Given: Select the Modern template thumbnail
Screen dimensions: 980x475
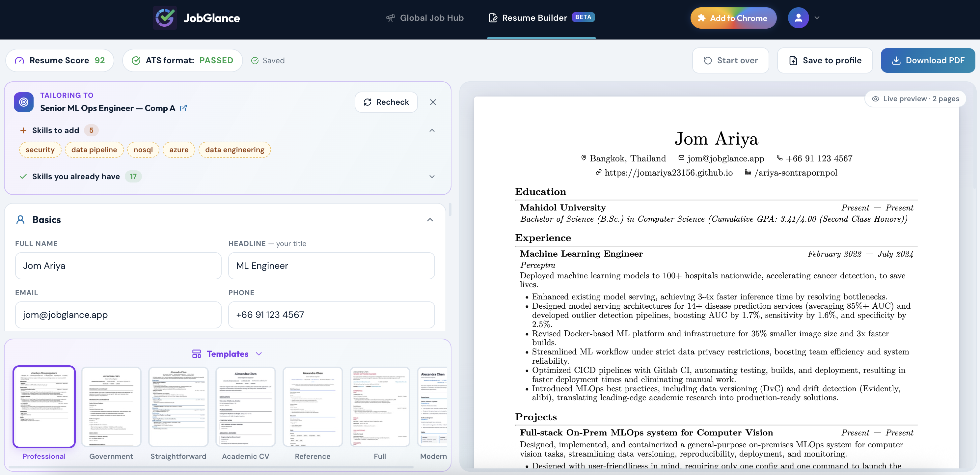Looking at the screenshot, I should tap(432, 406).
